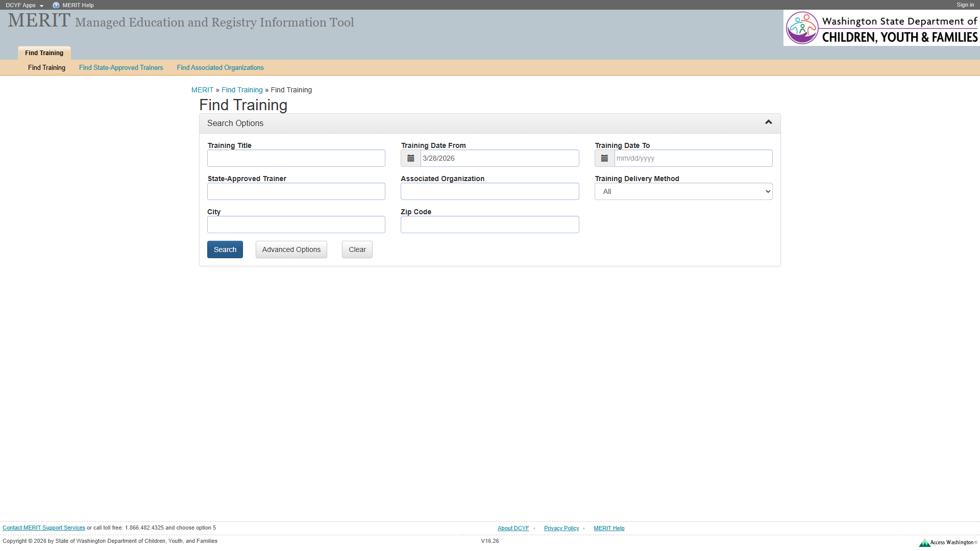Click inside the Training Title input field
Image resolution: width=980 pixels, height=551 pixels.
point(296,158)
